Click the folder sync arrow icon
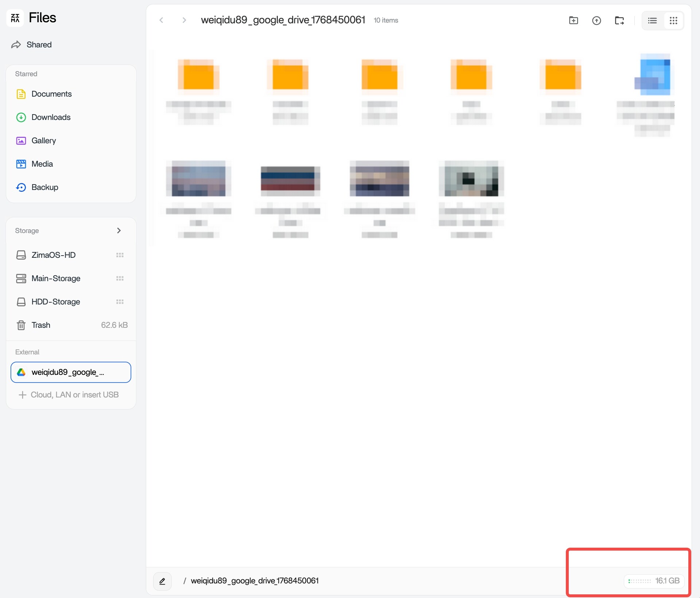 619,20
